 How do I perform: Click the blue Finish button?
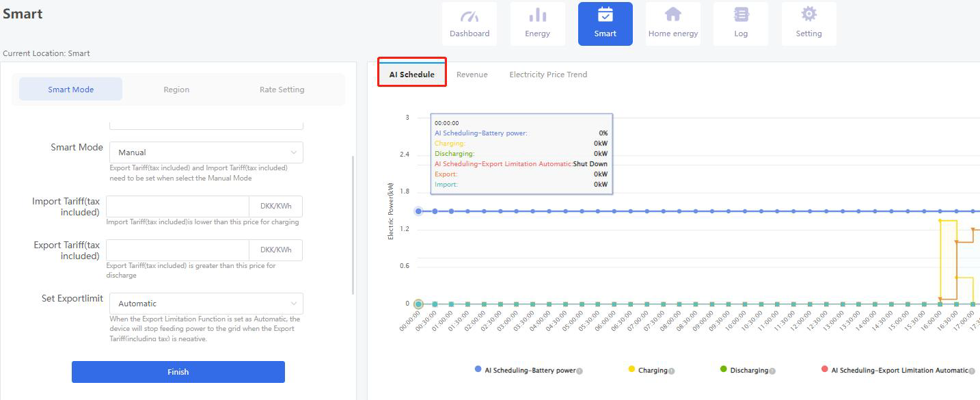click(178, 372)
